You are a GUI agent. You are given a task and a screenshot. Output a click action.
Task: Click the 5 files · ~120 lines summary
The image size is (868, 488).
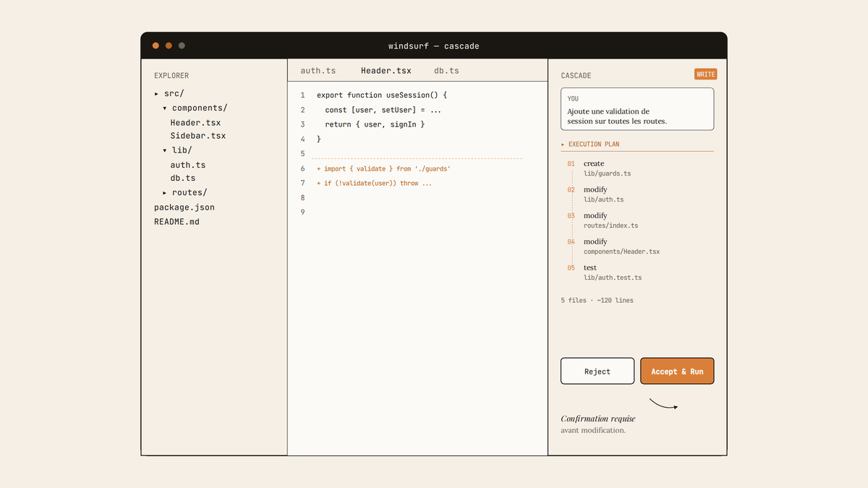[x=597, y=300]
